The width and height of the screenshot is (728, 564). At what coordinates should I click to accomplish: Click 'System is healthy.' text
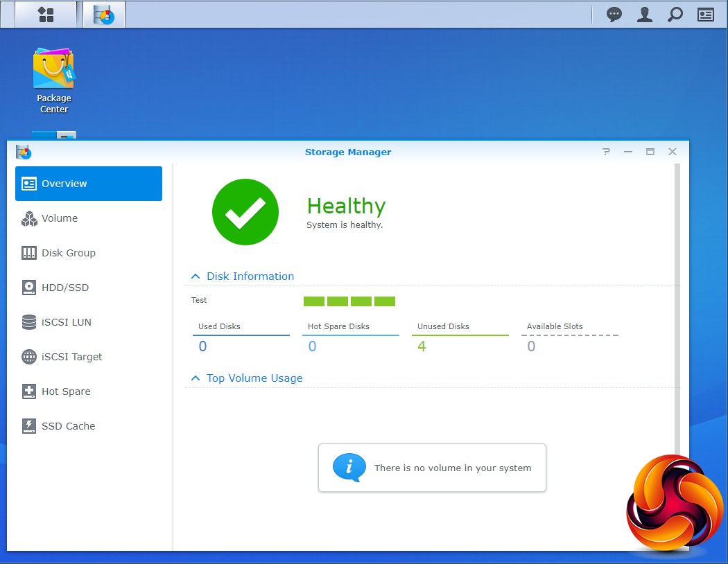tap(345, 225)
